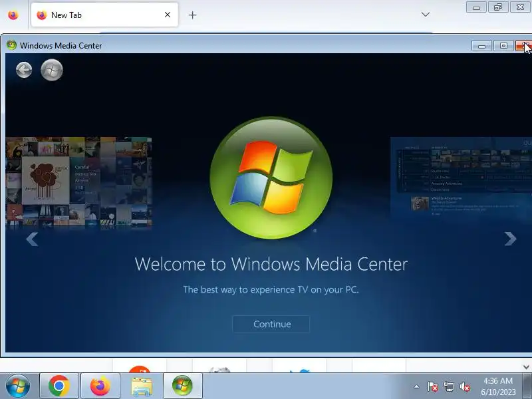Expand the Firefox list all tabs dropdown
Screen dimensions: 532x399
[426, 15]
